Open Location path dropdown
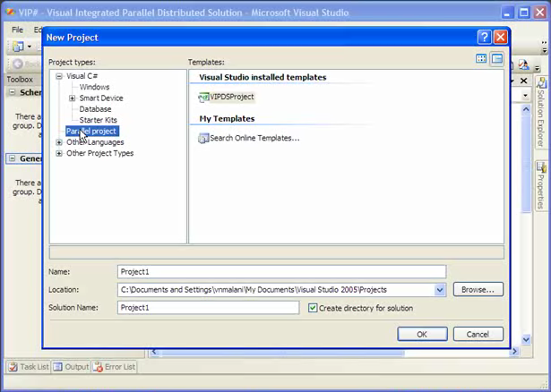This screenshot has height=392, width=551. [x=440, y=290]
